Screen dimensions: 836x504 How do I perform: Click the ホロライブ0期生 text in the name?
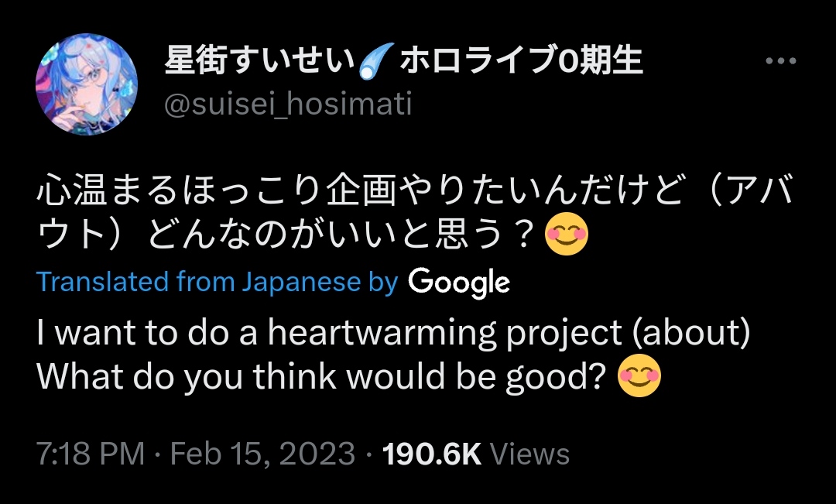coord(522,61)
